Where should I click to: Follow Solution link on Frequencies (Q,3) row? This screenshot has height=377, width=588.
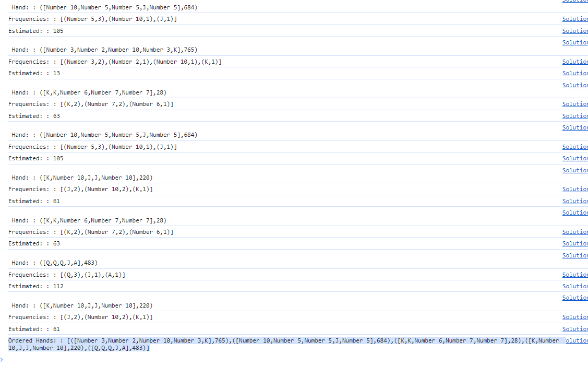(574, 275)
